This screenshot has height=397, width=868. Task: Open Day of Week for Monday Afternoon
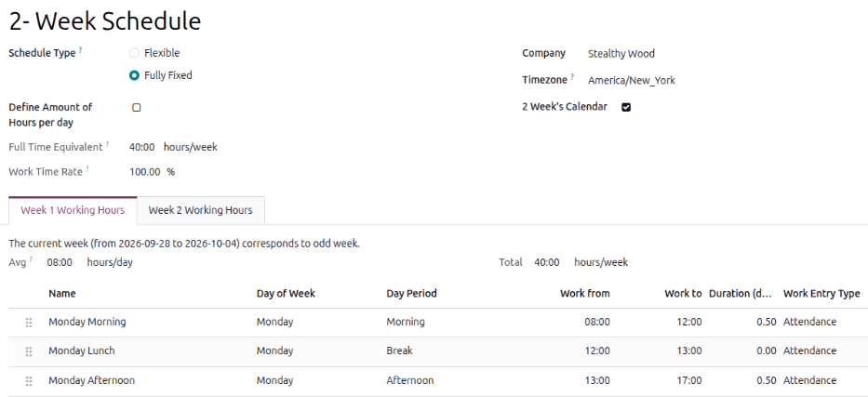tap(274, 380)
